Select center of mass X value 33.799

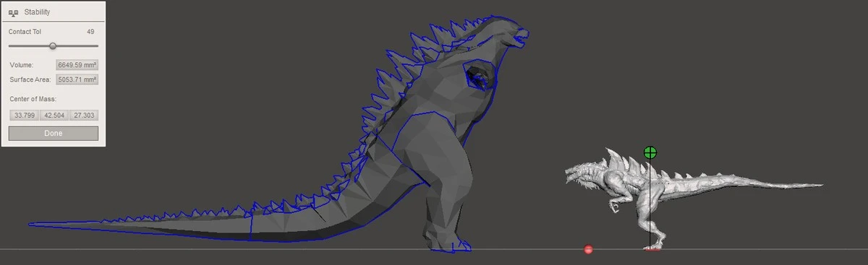24,115
